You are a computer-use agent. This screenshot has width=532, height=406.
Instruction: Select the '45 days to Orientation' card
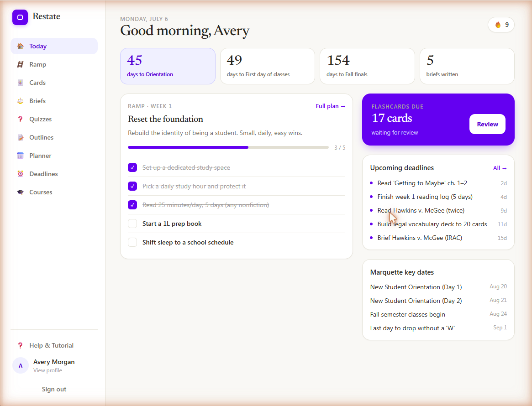point(168,66)
